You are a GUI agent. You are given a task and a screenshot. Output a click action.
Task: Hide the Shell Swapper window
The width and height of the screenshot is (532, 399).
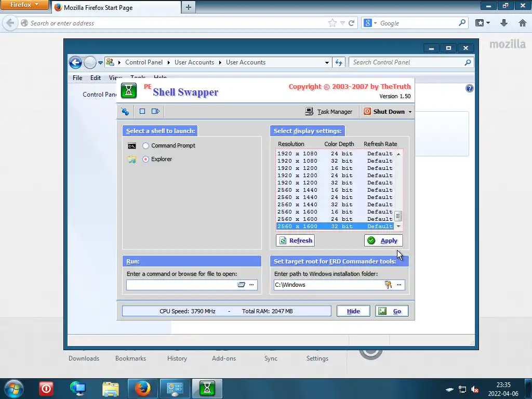(x=353, y=311)
